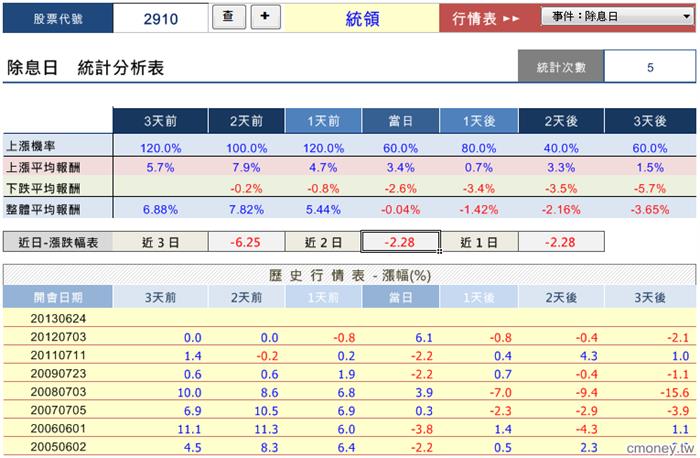Click the 7.82% overall return cell
700x458 pixels.
pos(246,209)
